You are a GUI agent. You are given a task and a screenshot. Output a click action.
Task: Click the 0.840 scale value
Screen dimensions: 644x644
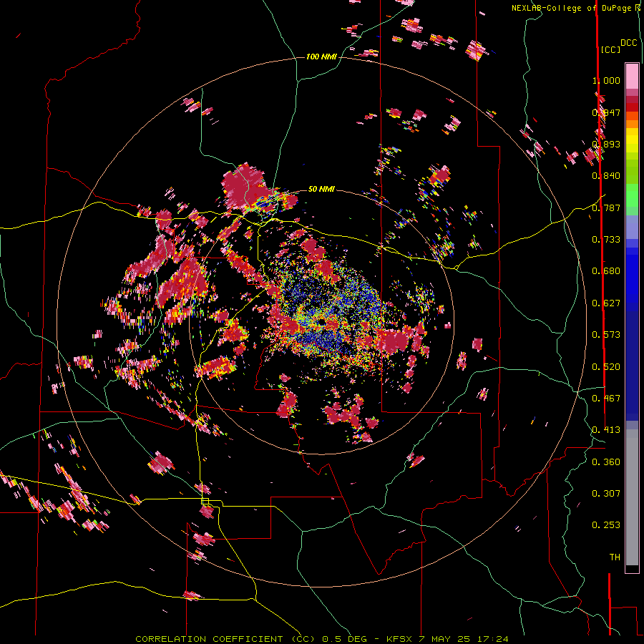606,176
